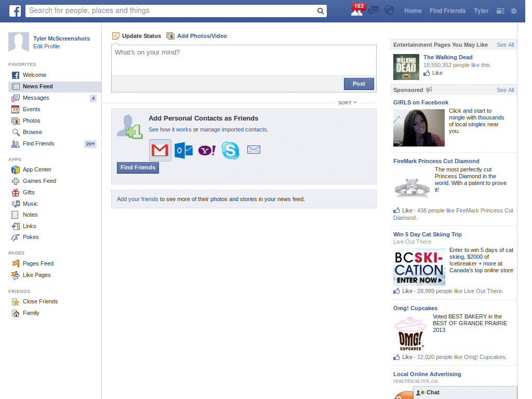See All sponsored ads
532x399 pixels.
click(505, 90)
